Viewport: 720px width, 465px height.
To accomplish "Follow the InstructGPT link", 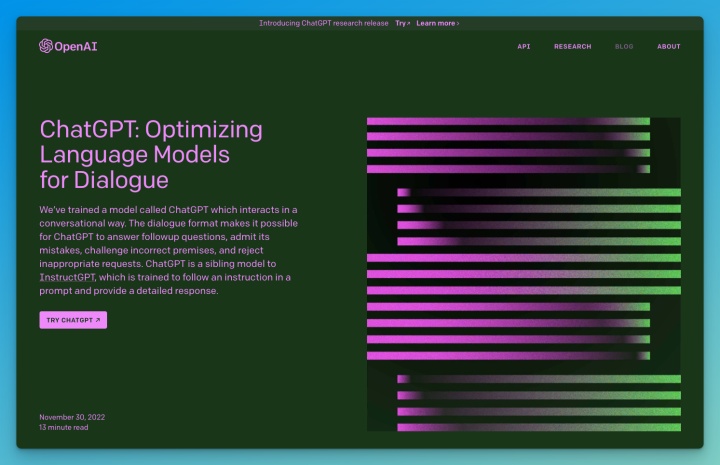I will coord(67,277).
